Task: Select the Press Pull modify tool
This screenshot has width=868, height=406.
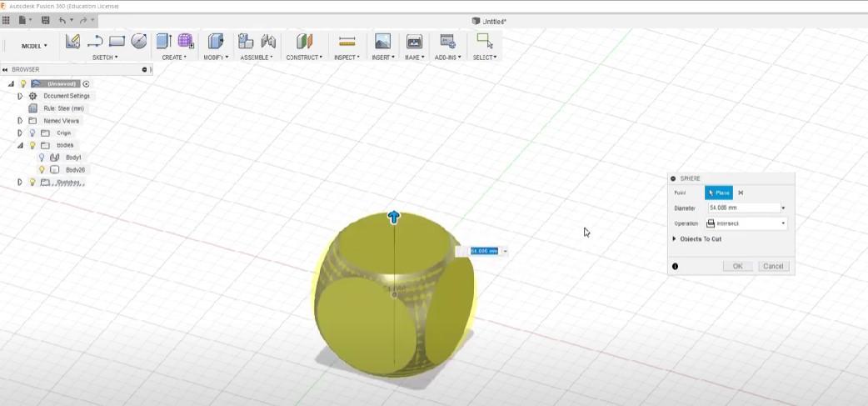Action: coord(216,42)
